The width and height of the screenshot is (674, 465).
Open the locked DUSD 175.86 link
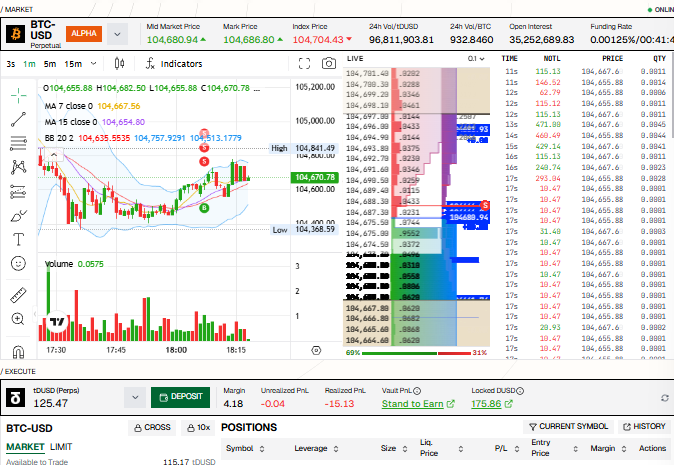coord(492,404)
